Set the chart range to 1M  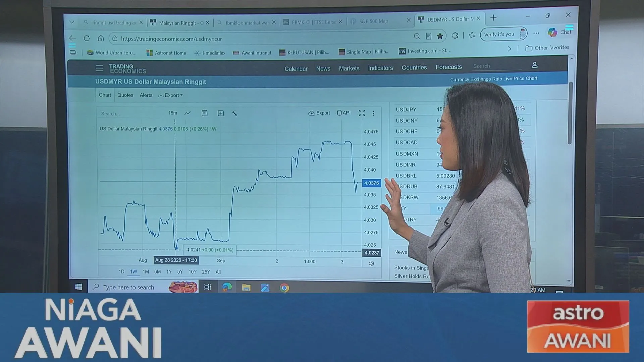coord(146,271)
